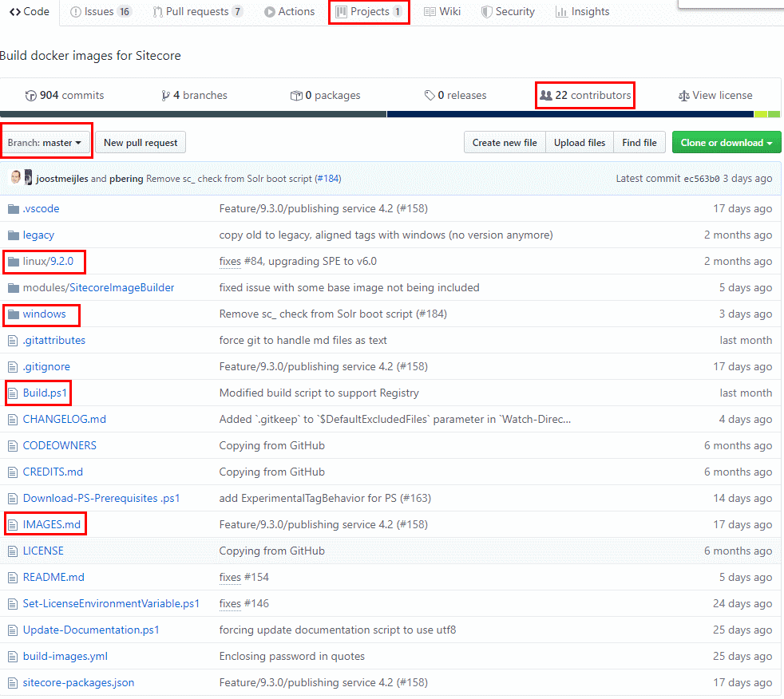
Task: Click the New pull request button
Action: [x=141, y=142]
